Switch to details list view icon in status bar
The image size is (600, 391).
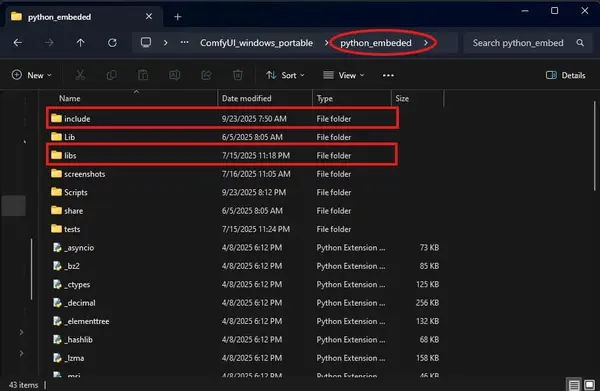574,384
